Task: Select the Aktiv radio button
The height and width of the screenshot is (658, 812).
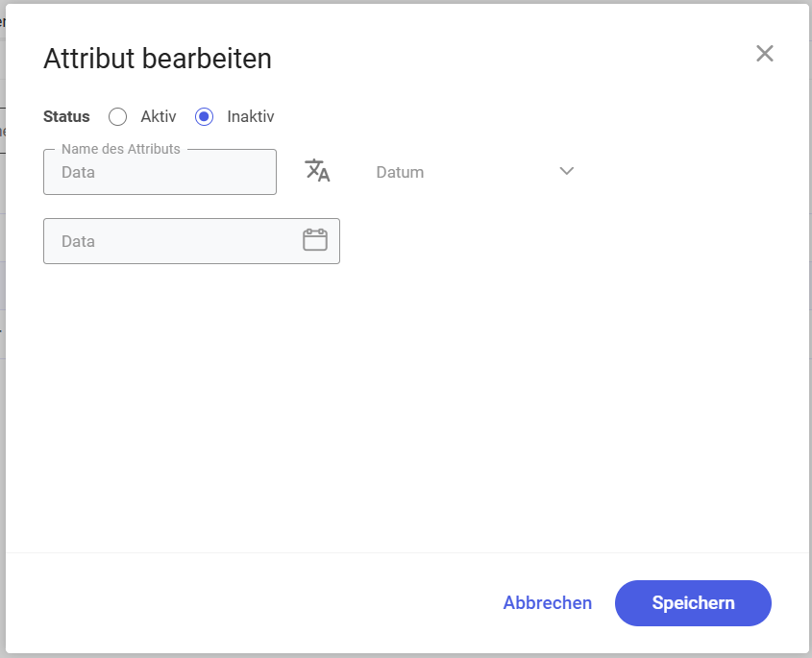Action: tap(117, 116)
